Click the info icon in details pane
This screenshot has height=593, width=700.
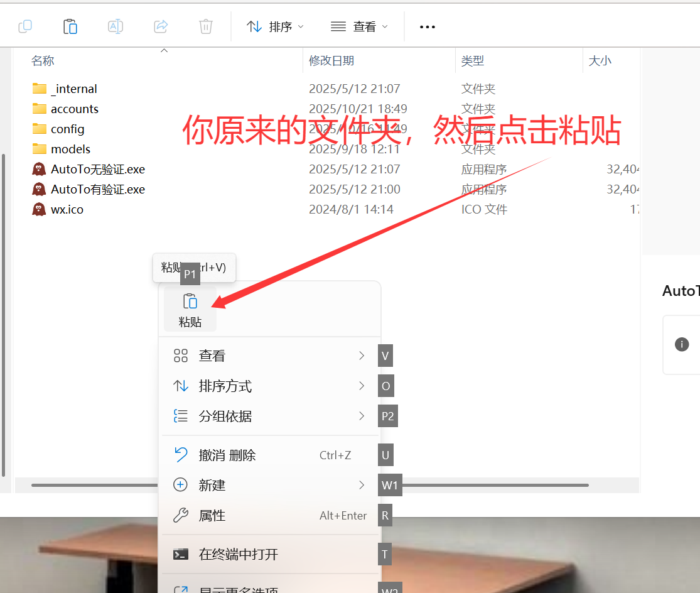(x=682, y=344)
